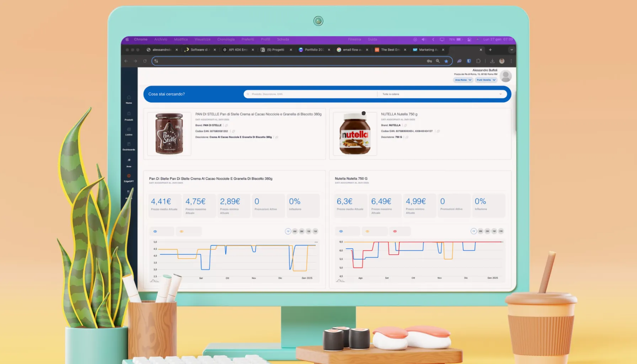Image resolution: width=637 pixels, height=364 pixels.
Task: Copy the Pan di Stelle EAN code
Action: [x=234, y=131]
